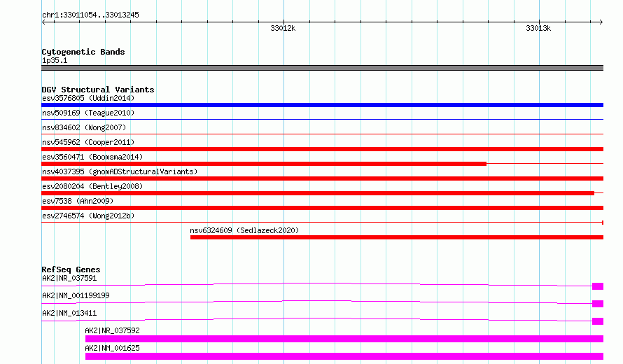
Task: Click the nsv834602 (Wong2007) label
Action: 84,127
